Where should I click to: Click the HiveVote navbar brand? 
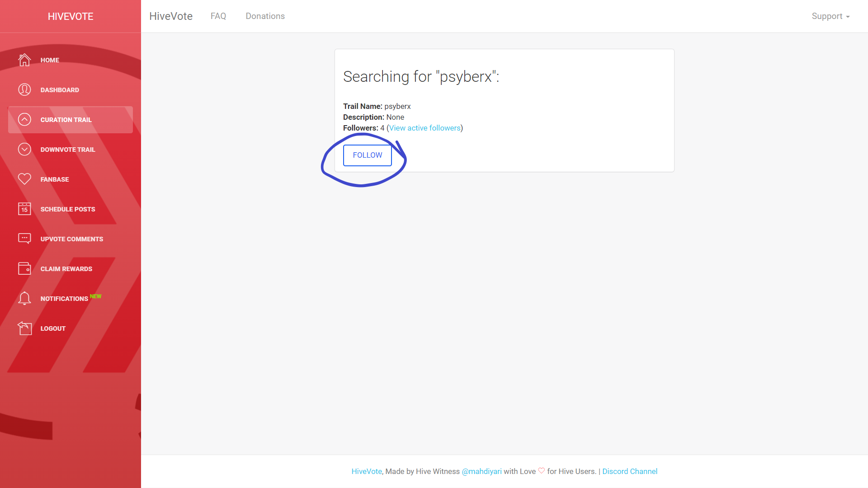point(171,16)
